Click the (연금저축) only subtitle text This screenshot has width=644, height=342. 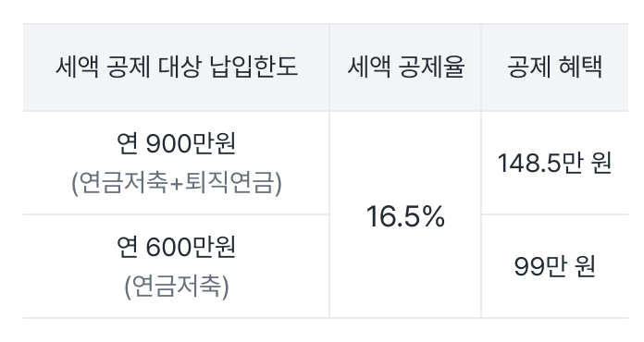click(177, 287)
